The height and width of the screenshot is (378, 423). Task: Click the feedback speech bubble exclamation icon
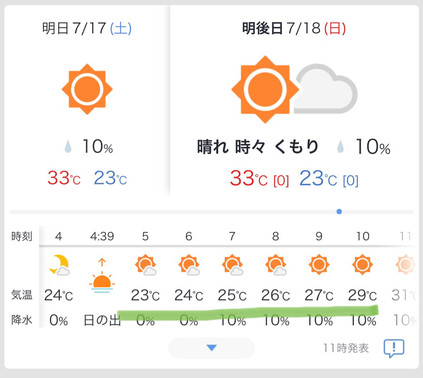coord(394,348)
